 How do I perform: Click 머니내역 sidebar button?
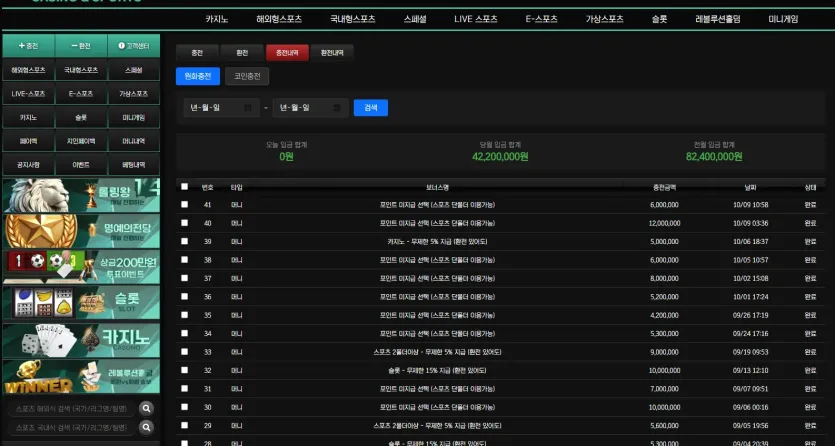pos(134,141)
